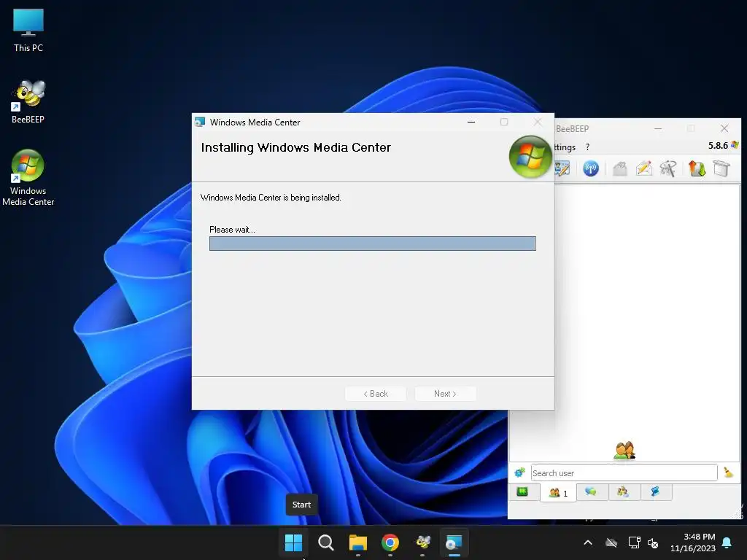This screenshot has height=560, width=747.
Task: Switch to BeeBEEP bee icon on taskbar
Action: [422, 542]
